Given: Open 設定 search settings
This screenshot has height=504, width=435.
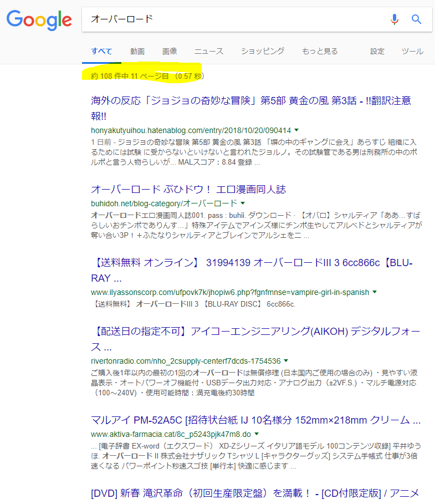Looking at the screenshot, I should pos(377,51).
